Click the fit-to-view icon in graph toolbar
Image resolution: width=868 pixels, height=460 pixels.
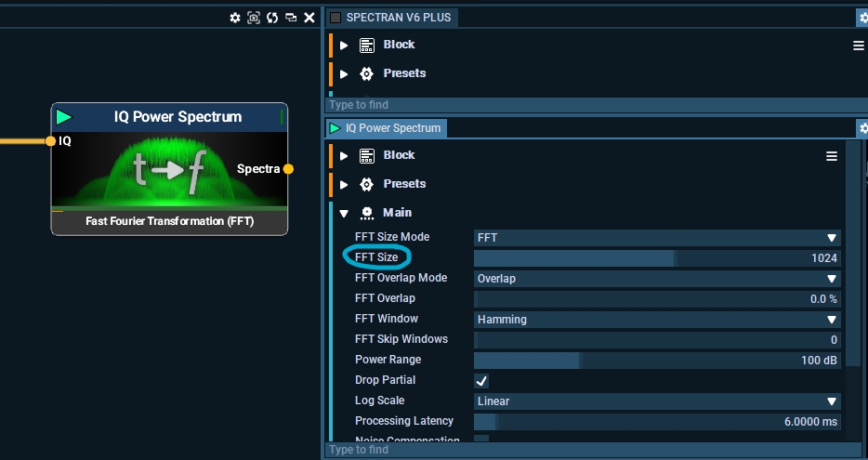[254, 18]
